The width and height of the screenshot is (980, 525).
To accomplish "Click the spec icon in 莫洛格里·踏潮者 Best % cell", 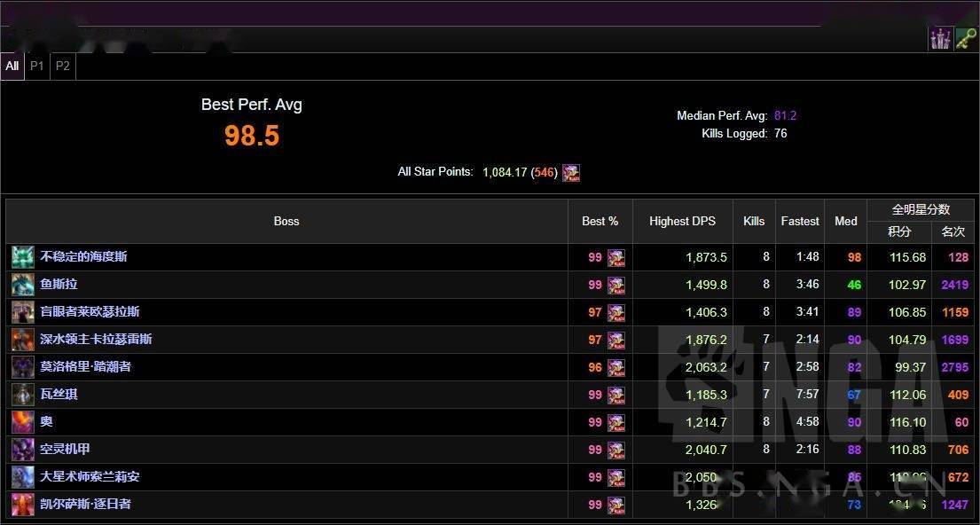I will tap(615, 367).
